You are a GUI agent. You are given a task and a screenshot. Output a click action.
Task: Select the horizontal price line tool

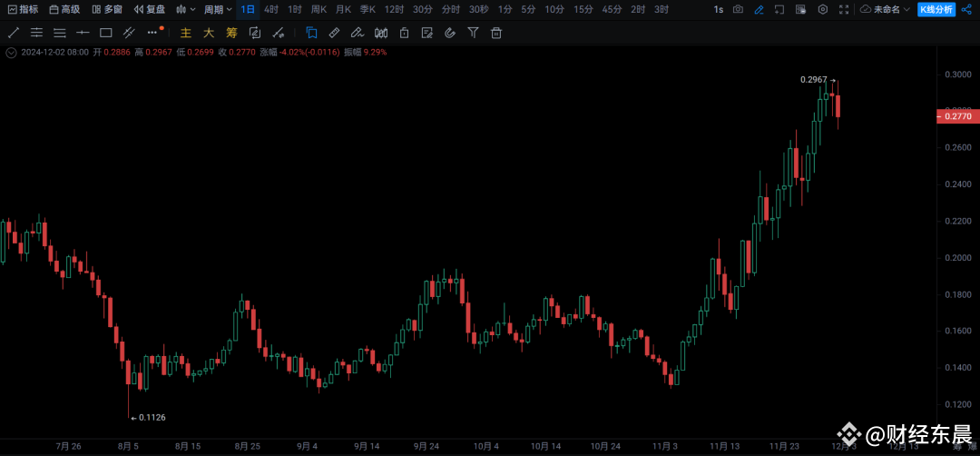[83, 33]
